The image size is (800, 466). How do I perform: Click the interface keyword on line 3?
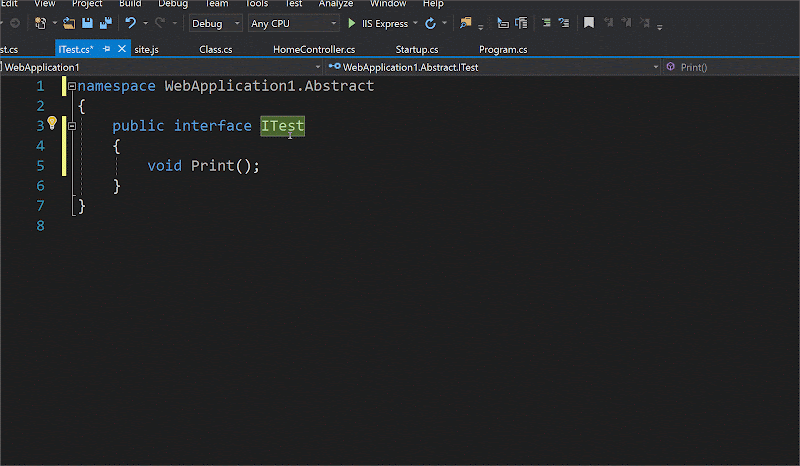point(213,126)
